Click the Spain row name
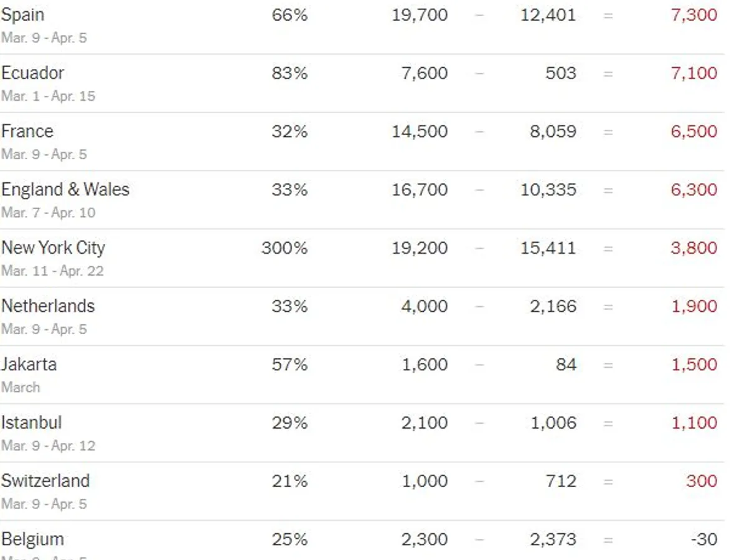 tap(23, 15)
